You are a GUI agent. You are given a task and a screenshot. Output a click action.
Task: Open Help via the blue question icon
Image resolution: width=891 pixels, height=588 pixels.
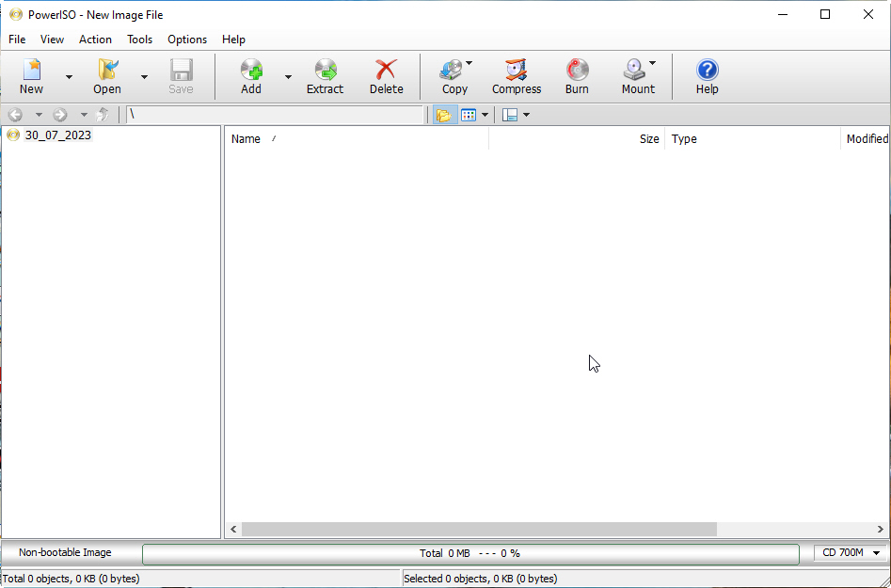(x=708, y=70)
